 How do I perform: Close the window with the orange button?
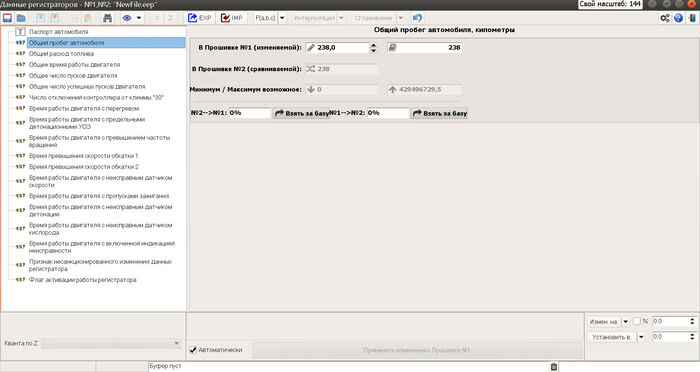click(692, 4)
